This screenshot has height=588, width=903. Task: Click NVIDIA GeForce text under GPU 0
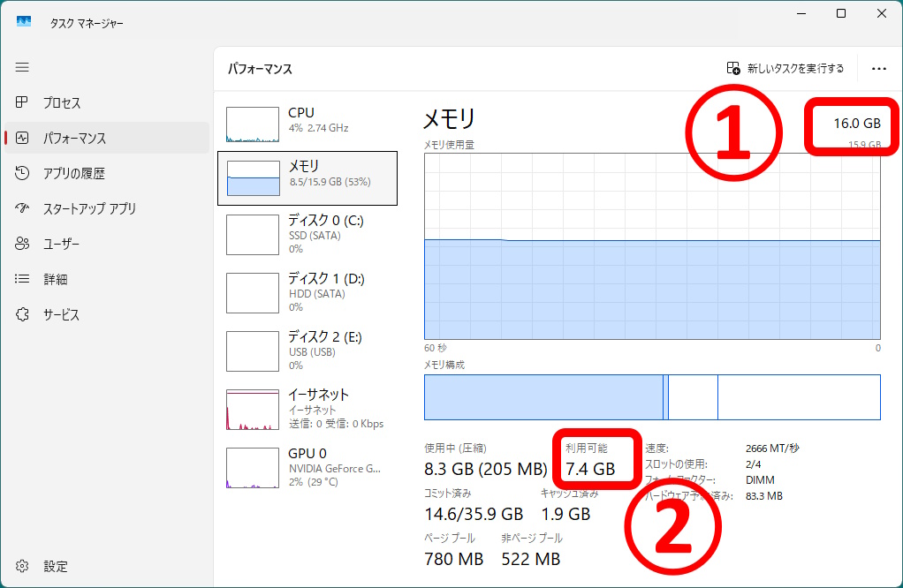coord(335,468)
